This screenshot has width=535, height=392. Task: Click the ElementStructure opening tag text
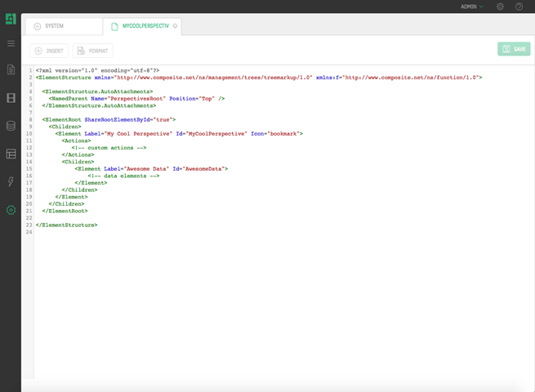click(64, 78)
